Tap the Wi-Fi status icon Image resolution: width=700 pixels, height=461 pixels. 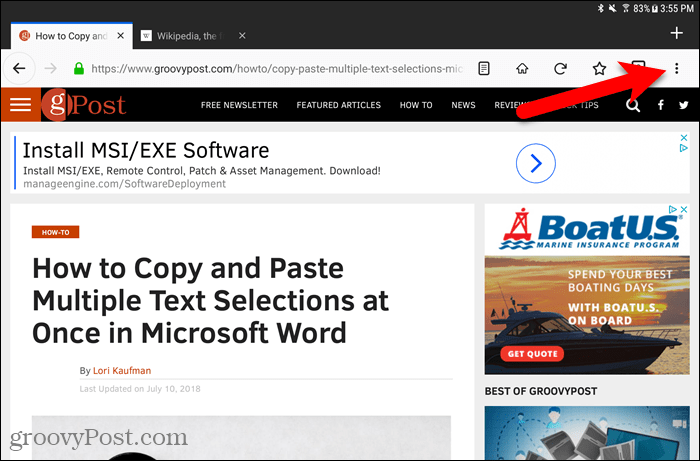click(625, 8)
